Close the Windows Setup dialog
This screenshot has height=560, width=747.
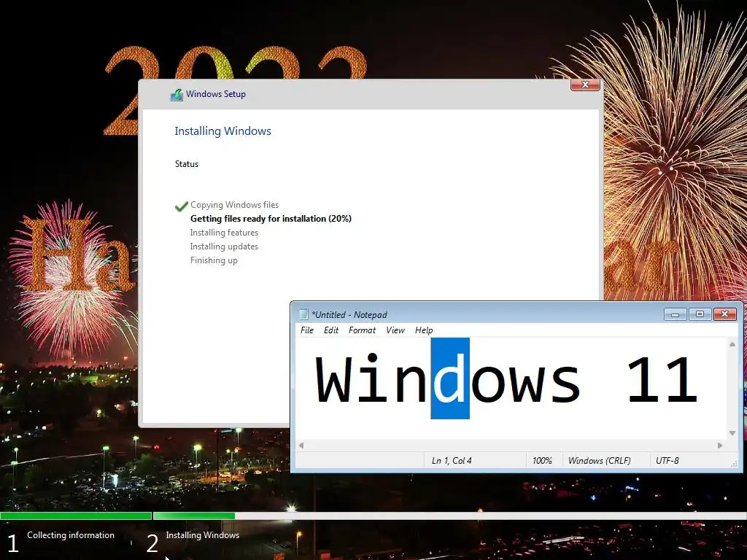pos(585,85)
